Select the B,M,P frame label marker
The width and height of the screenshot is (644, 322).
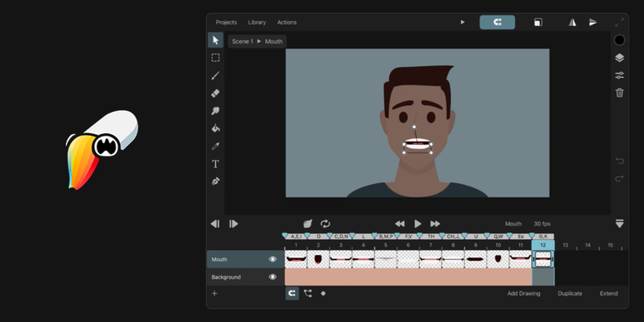tap(386, 236)
